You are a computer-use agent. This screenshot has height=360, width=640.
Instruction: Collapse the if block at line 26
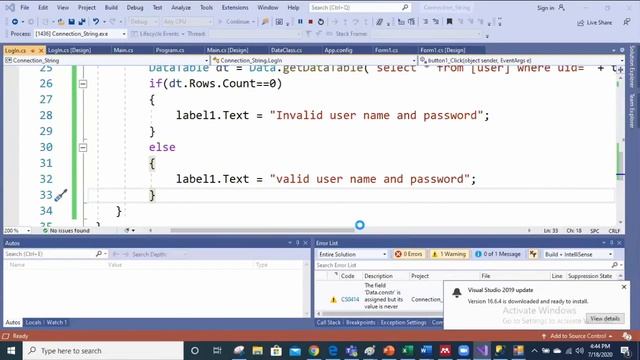(x=83, y=84)
